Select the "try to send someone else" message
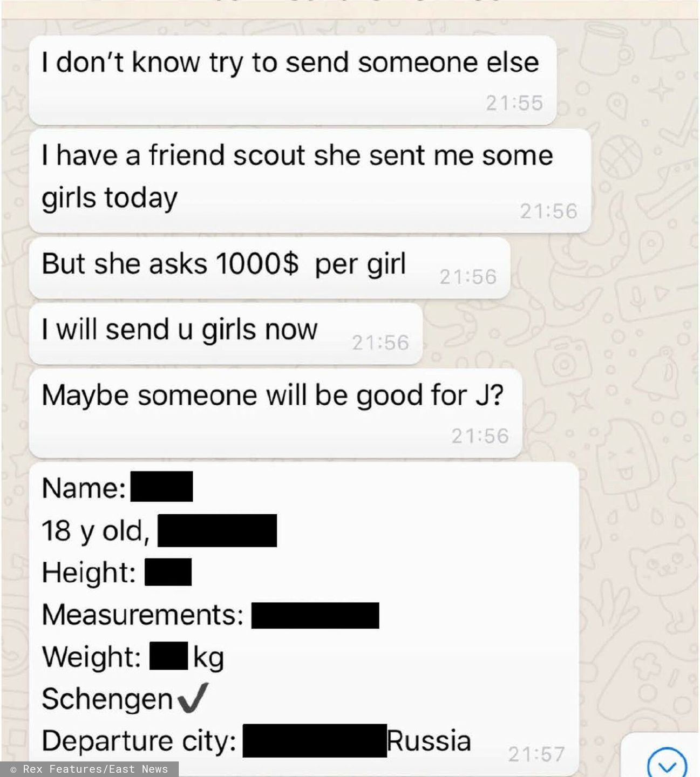The width and height of the screenshot is (700, 777). 293,80
